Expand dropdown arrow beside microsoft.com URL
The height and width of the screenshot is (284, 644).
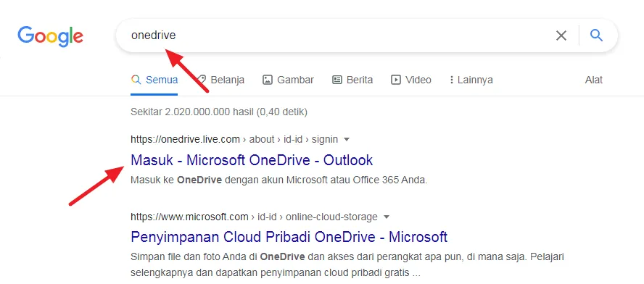point(386,217)
